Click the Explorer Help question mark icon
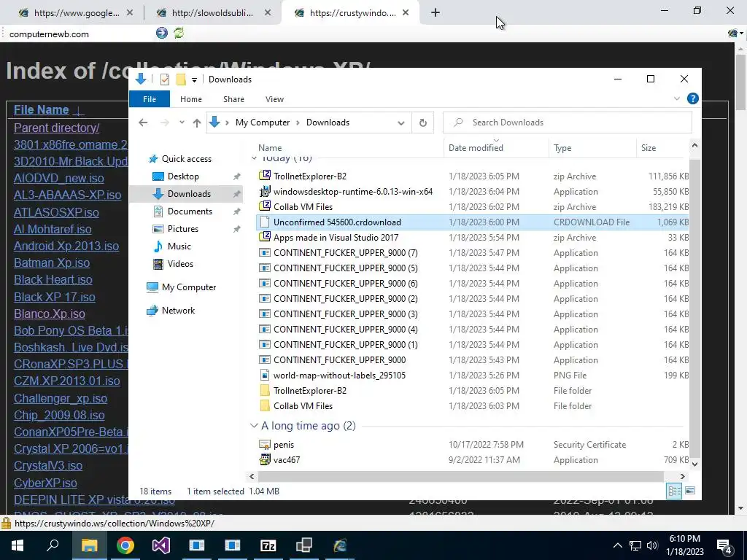 tap(693, 98)
